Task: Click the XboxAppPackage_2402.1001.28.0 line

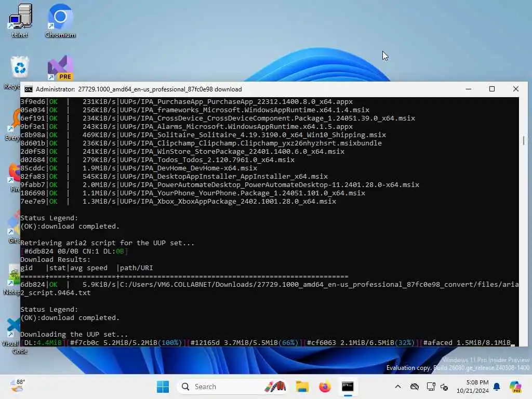Action: coord(178,201)
